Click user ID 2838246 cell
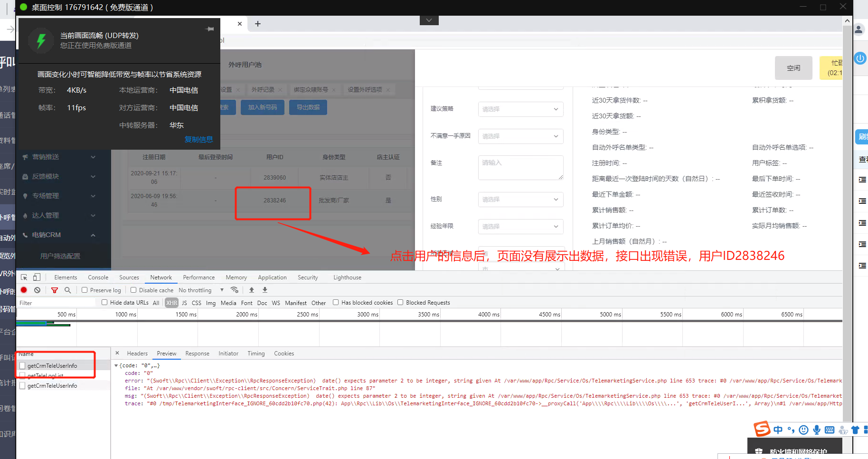868x459 pixels. coord(274,201)
